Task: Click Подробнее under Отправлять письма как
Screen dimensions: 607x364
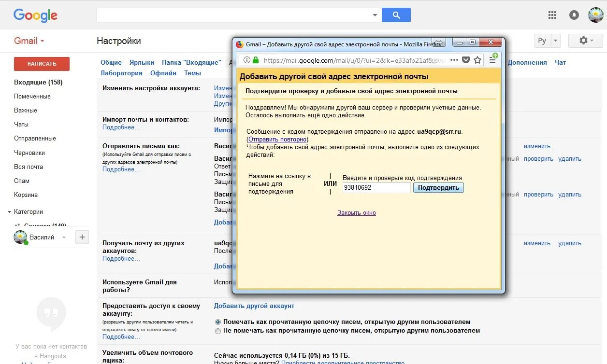Action: point(121,169)
